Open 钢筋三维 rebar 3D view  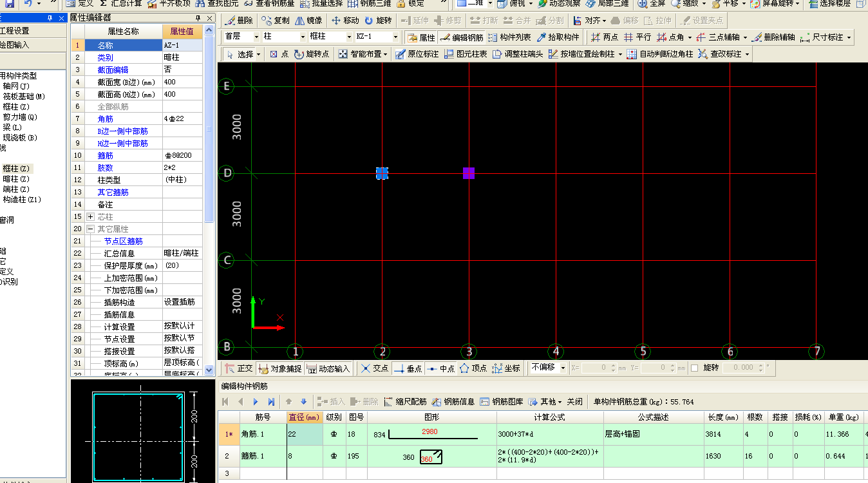click(x=369, y=3)
